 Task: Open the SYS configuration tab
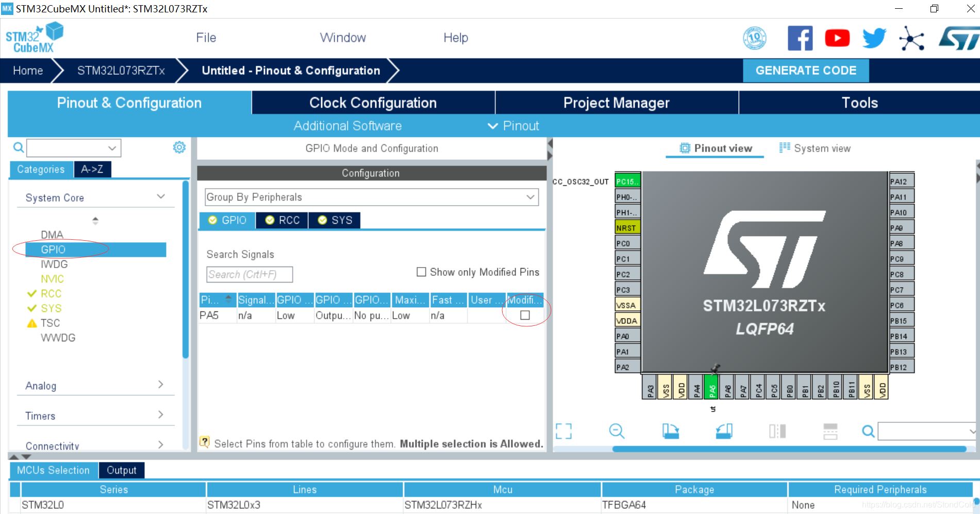pyautogui.click(x=335, y=220)
